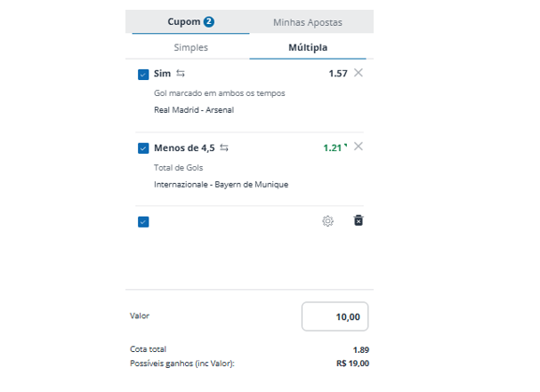Click the 1.57 odds value
540x392 pixels.
pos(337,74)
